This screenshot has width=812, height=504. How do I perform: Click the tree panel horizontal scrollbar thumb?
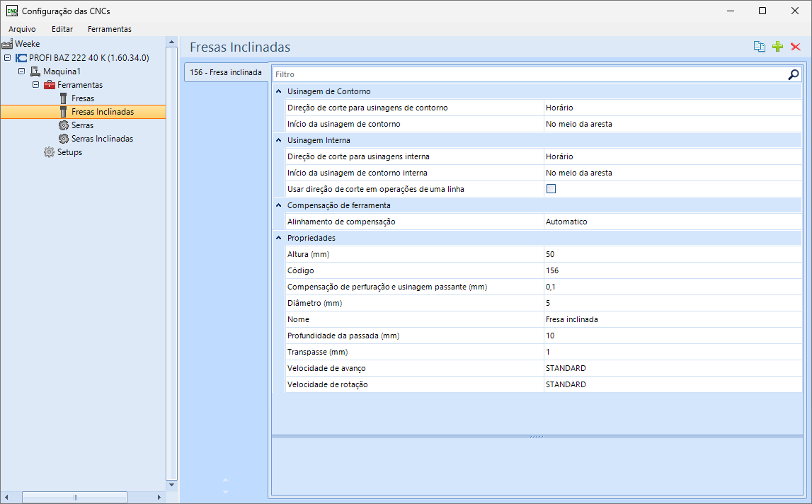click(x=74, y=497)
